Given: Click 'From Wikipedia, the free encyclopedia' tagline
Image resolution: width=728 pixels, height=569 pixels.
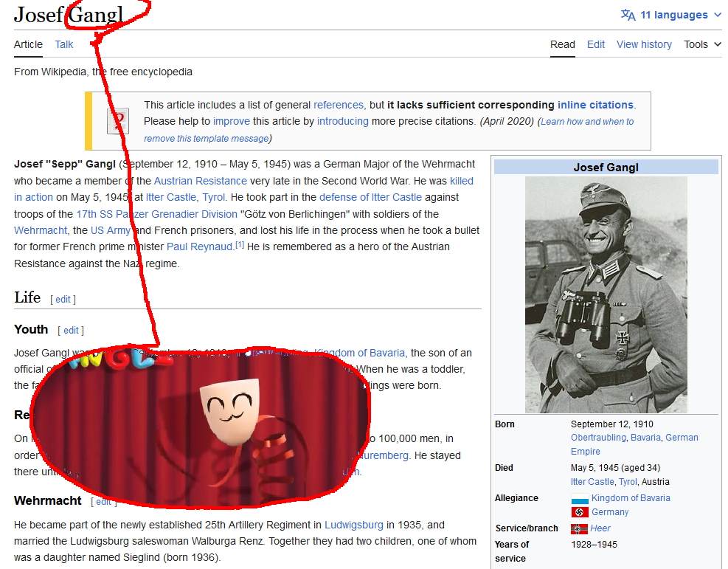Looking at the screenshot, I should [x=103, y=72].
